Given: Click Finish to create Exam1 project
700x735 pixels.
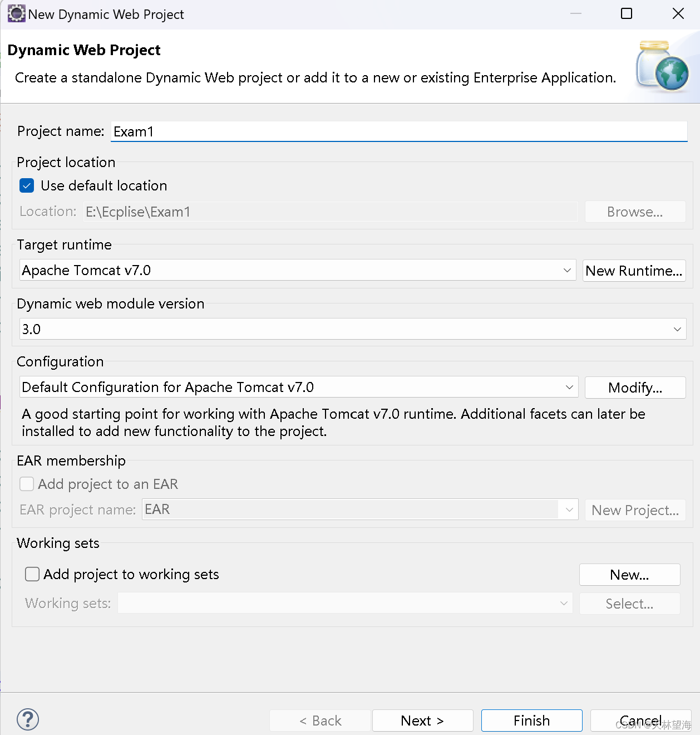Looking at the screenshot, I should click(x=531, y=720).
